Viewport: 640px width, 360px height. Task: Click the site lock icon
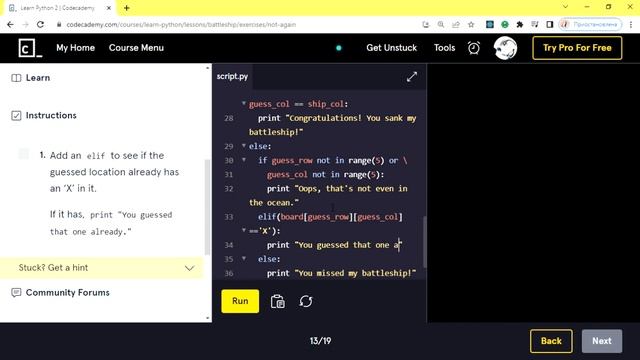click(x=59, y=24)
